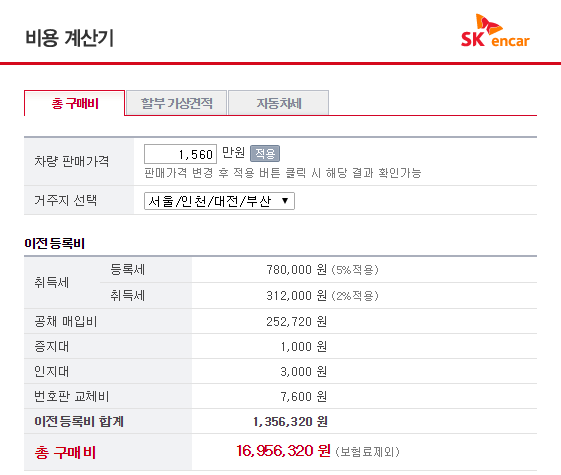
Task: Click the vehicle price input field showing 1,560
Action: pyautogui.click(x=180, y=154)
